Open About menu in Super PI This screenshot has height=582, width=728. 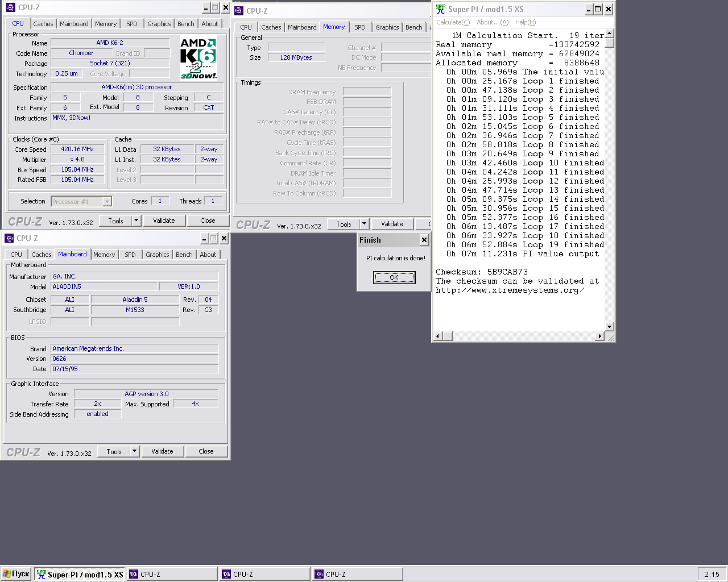[x=493, y=22]
